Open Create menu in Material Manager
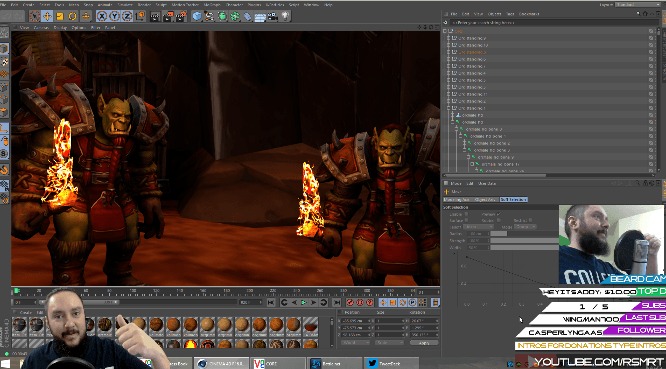Screen dimensions: 666x369 (x=25, y=312)
